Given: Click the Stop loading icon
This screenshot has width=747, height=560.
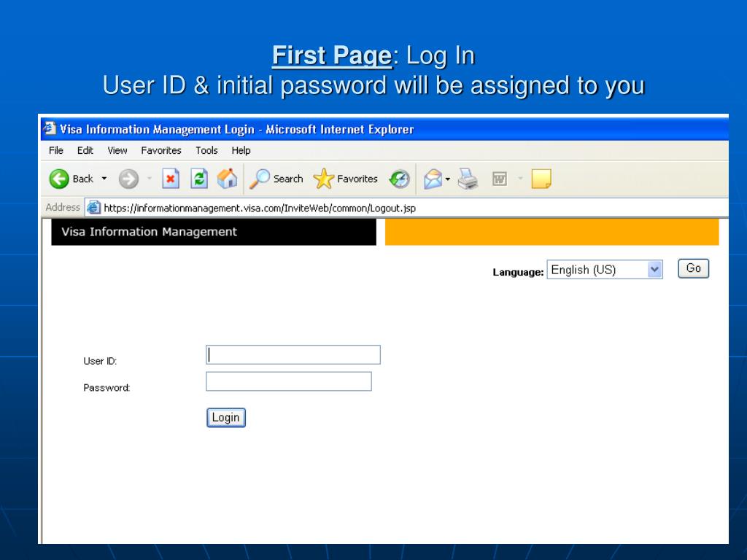Looking at the screenshot, I should click(171, 179).
